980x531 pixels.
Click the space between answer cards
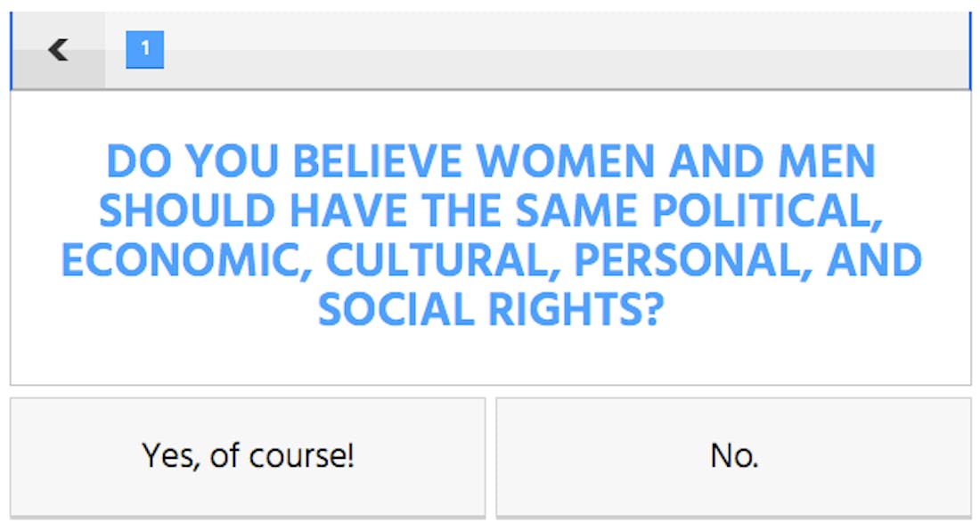(x=491, y=454)
